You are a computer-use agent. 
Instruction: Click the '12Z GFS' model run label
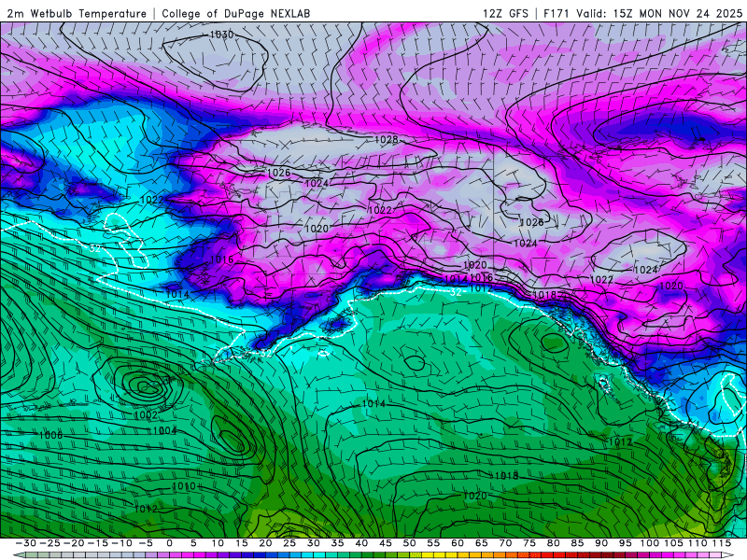505,14
